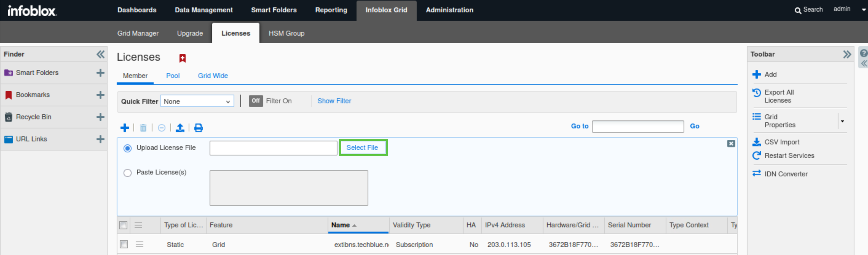Click the Bookmarks icon in Finder
The image size is (868, 255).
(x=8, y=95)
